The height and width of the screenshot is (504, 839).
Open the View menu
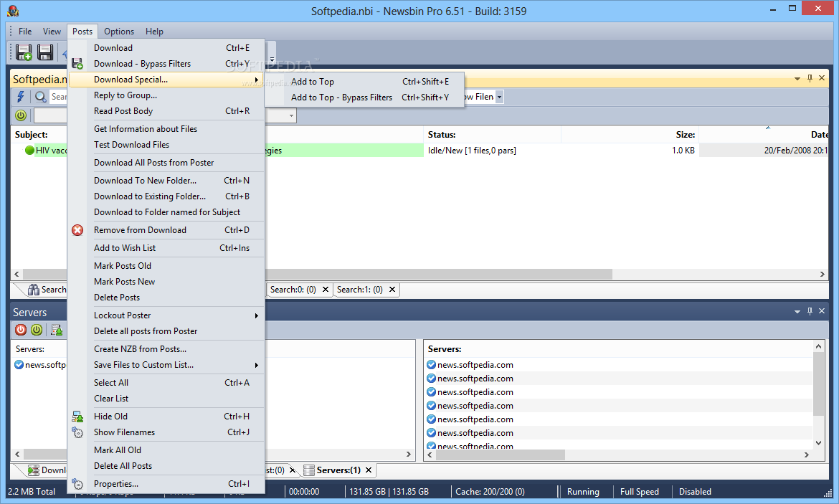(x=52, y=31)
